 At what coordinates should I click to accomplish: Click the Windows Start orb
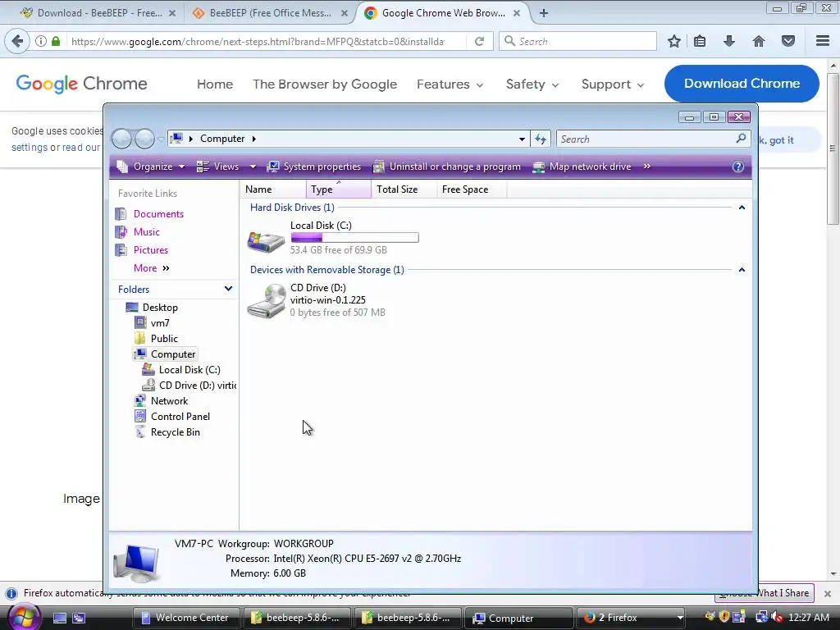[24, 617]
